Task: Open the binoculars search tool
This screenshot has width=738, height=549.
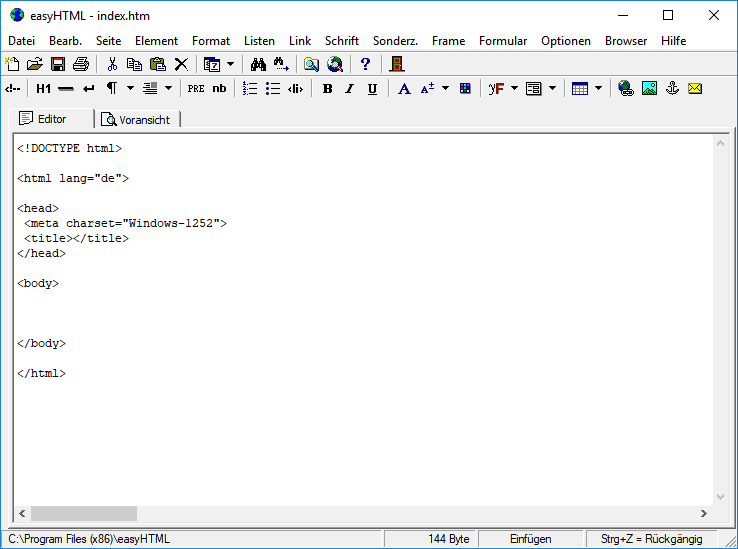Action: [258, 64]
